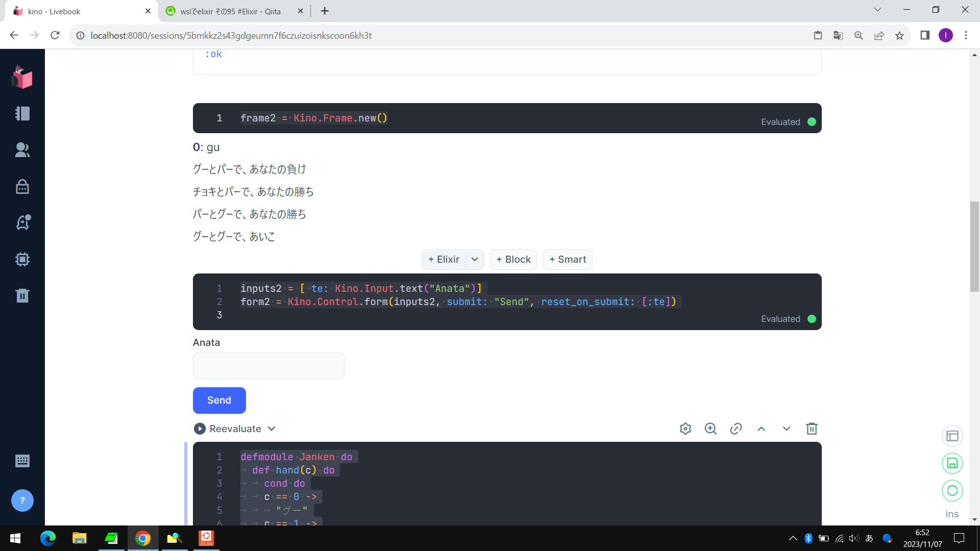The image size is (980, 551).
Task: Delete the Janken cell with the trash icon
Action: pyautogui.click(x=812, y=429)
